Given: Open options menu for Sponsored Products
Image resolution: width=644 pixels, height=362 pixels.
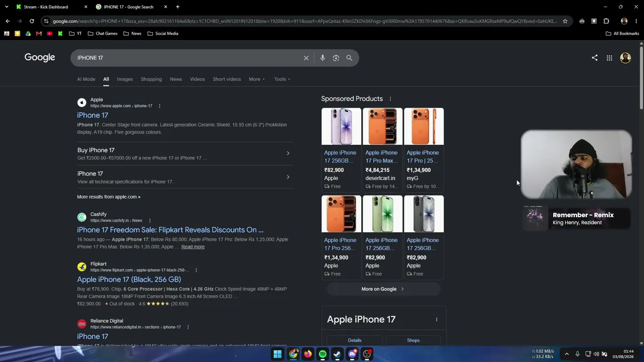Looking at the screenshot, I should [x=390, y=99].
